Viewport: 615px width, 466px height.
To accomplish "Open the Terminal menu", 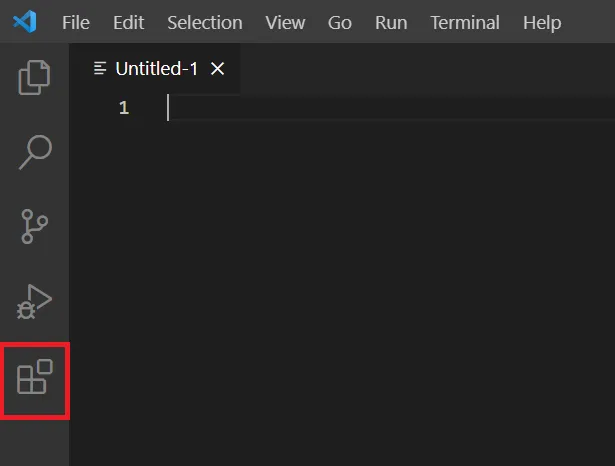I will (x=464, y=22).
